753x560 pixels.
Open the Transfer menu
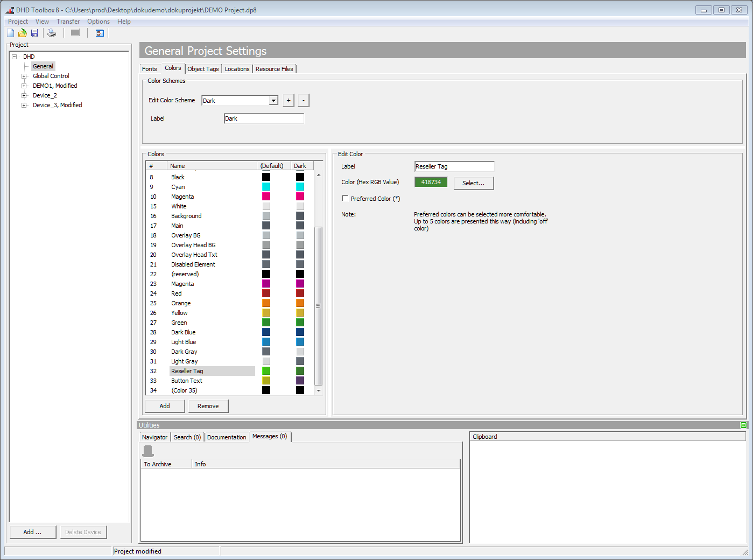coord(68,21)
